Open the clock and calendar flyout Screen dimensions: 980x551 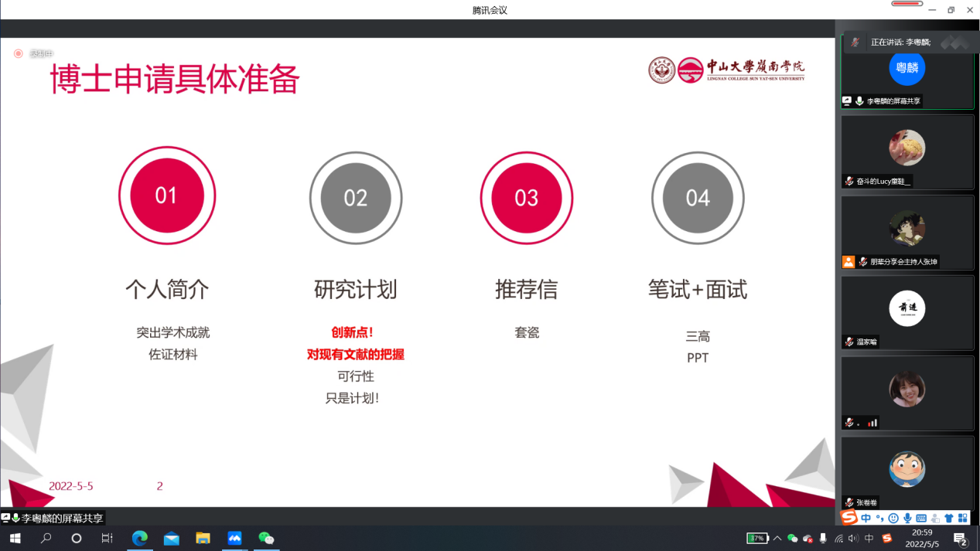point(922,539)
